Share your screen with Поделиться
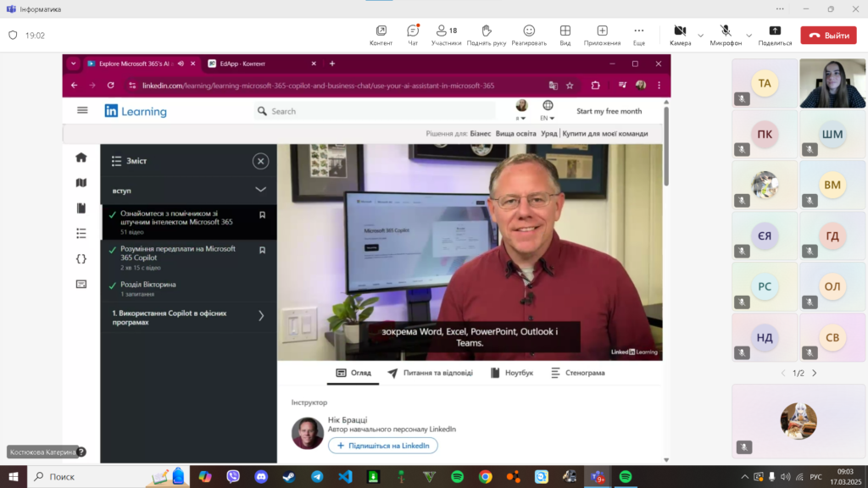868x488 pixels. point(775,36)
